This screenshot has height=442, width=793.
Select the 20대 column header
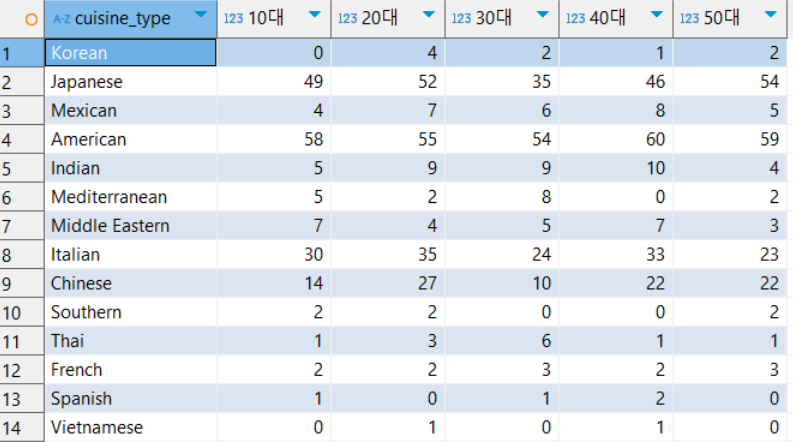(x=388, y=19)
